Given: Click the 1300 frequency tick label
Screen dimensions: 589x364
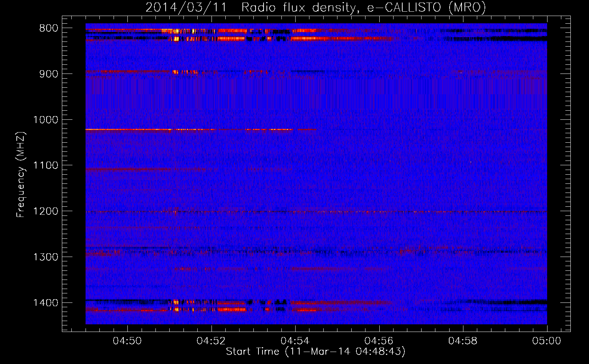Looking at the screenshot, I should point(46,257).
